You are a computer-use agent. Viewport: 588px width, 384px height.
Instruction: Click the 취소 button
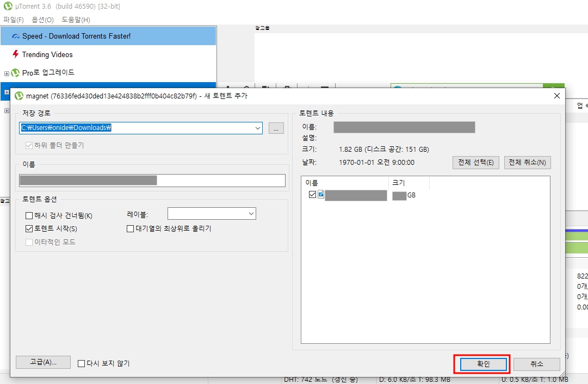537,364
